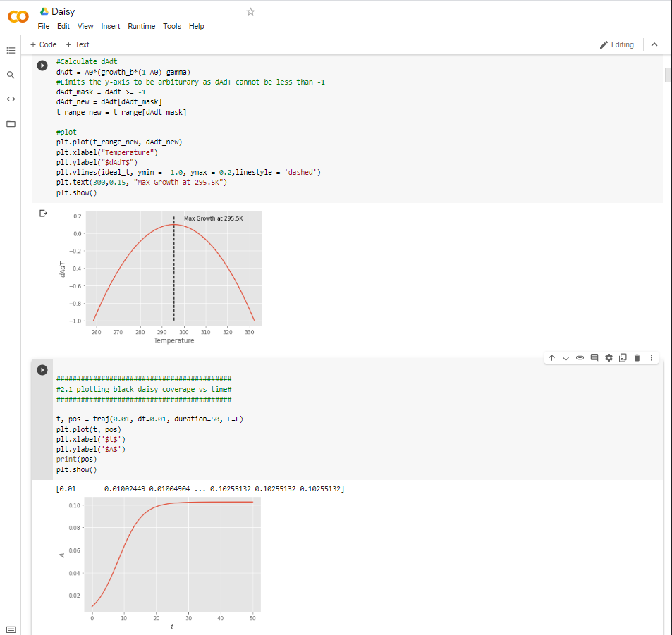Screen dimensions: 672x635
Task: Open the Insert menu
Action: coord(111,26)
